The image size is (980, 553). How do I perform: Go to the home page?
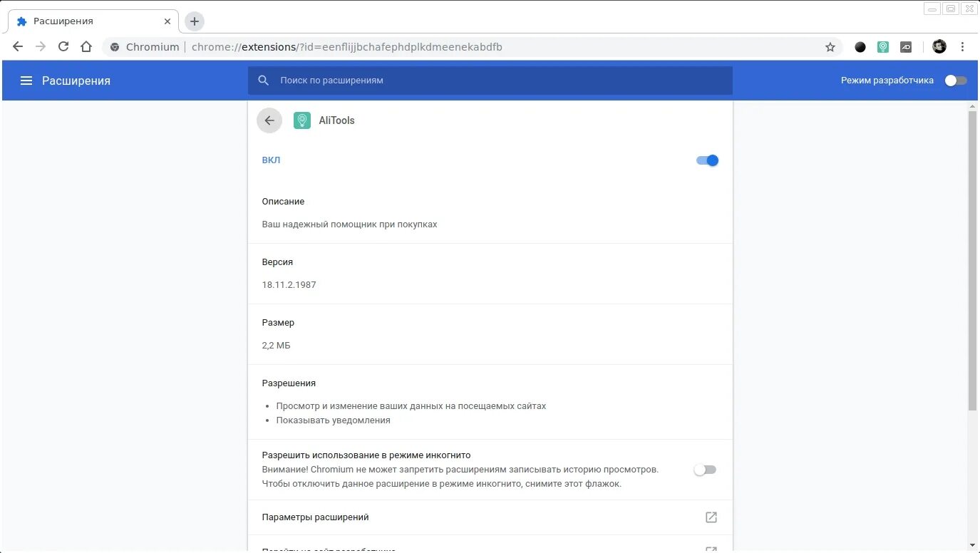(x=86, y=46)
